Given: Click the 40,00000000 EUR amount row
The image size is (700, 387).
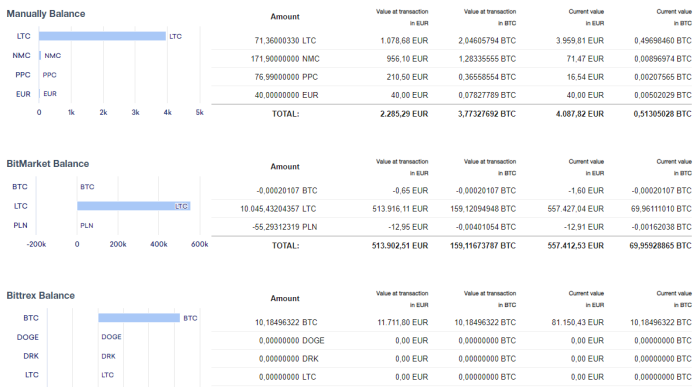Looking at the screenshot, I should (x=452, y=95).
